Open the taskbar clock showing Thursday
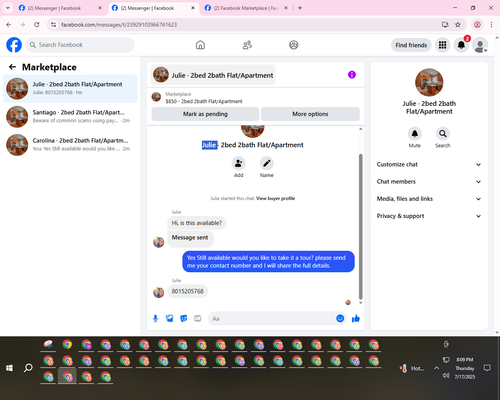 pos(465,368)
